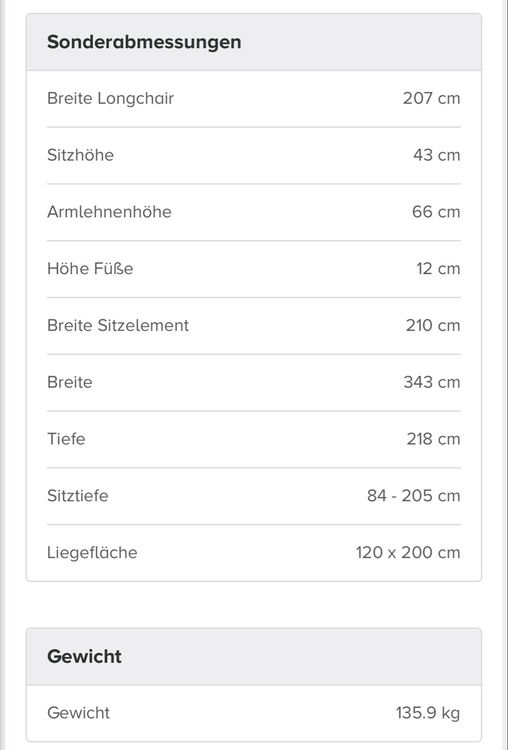The width and height of the screenshot is (508, 750).
Task: Click the 135.9 kg weight value
Action: coord(428,713)
